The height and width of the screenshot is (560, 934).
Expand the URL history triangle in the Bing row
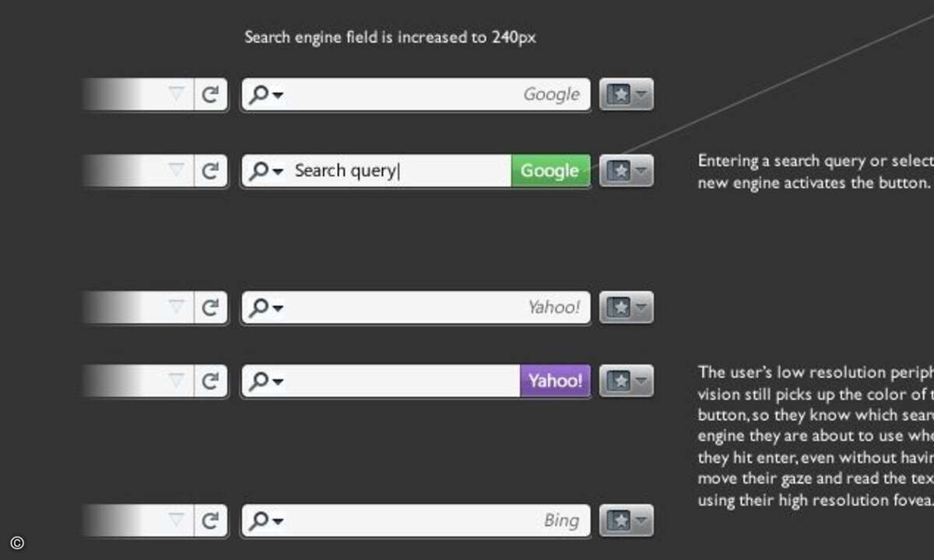[177, 521]
